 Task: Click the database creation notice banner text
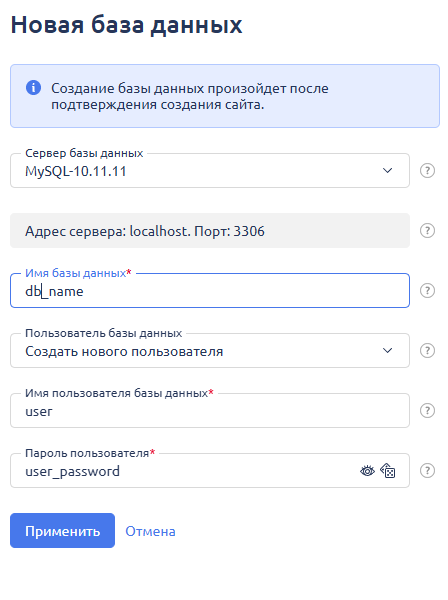click(190, 96)
